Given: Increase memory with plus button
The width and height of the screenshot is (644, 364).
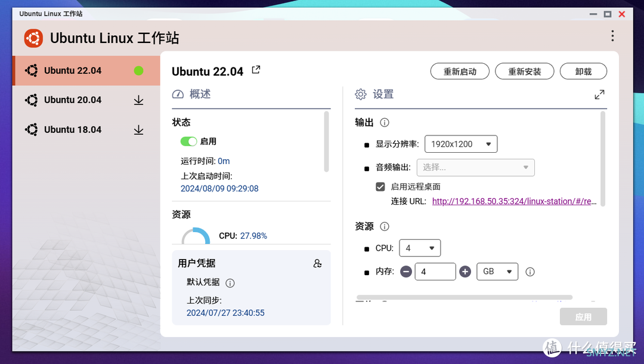Looking at the screenshot, I should [465, 272].
